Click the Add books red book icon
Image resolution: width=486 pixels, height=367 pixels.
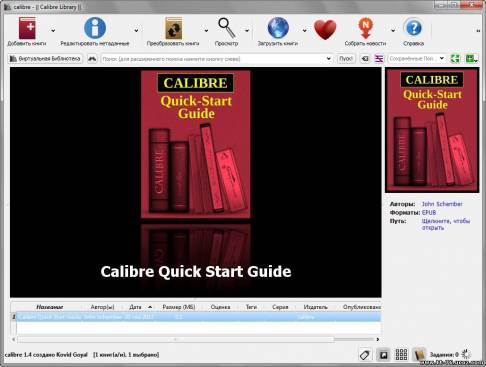[27, 29]
